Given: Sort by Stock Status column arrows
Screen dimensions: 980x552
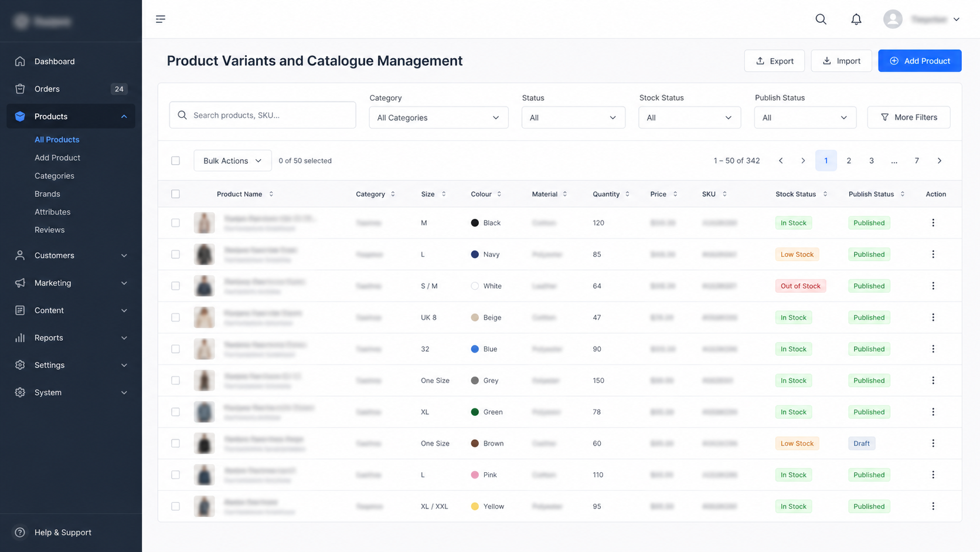Looking at the screenshot, I should (x=825, y=194).
